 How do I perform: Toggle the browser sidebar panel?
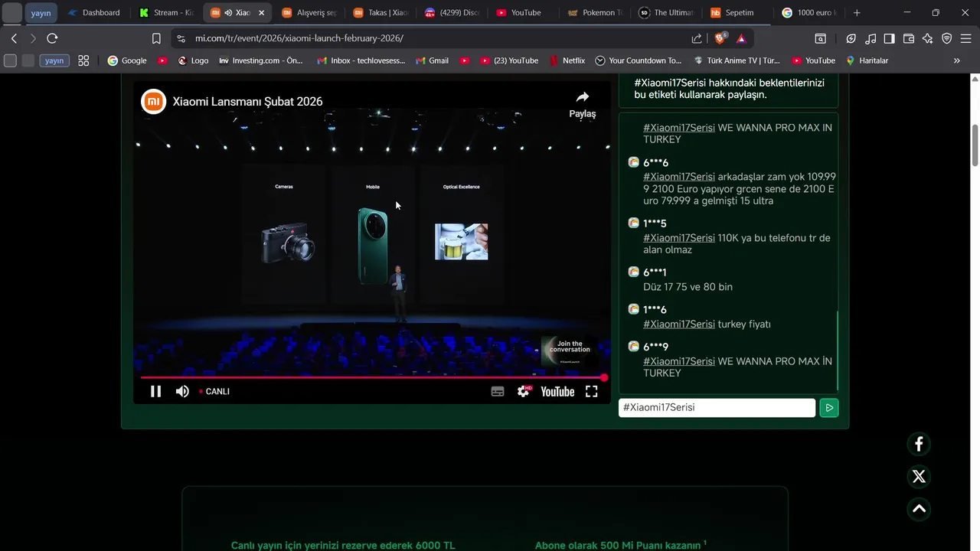tap(890, 38)
